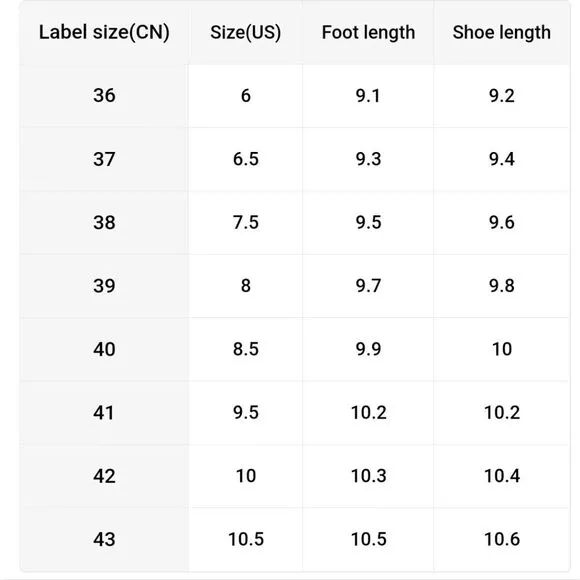Click the Shoe length column header
Screen dimensions: 580x580
pos(502,32)
